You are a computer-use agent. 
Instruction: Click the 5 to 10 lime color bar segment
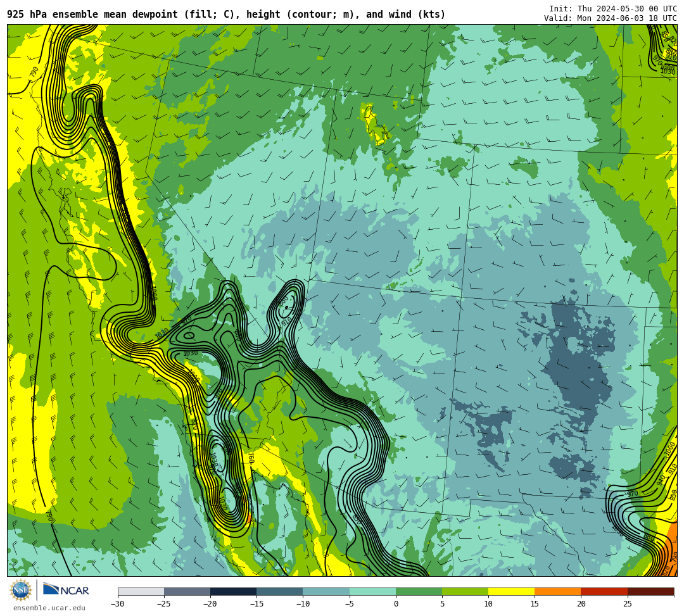coord(465,591)
